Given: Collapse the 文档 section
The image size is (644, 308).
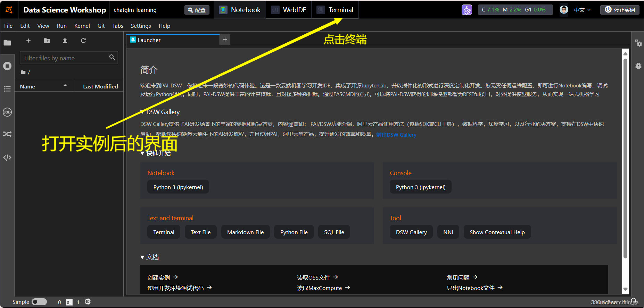Looking at the screenshot, I should pos(142,257).
